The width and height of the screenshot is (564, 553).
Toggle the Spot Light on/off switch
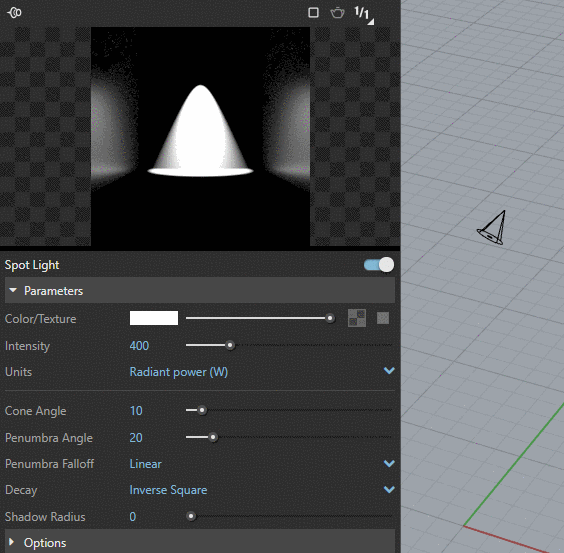[x=379, y=265]
